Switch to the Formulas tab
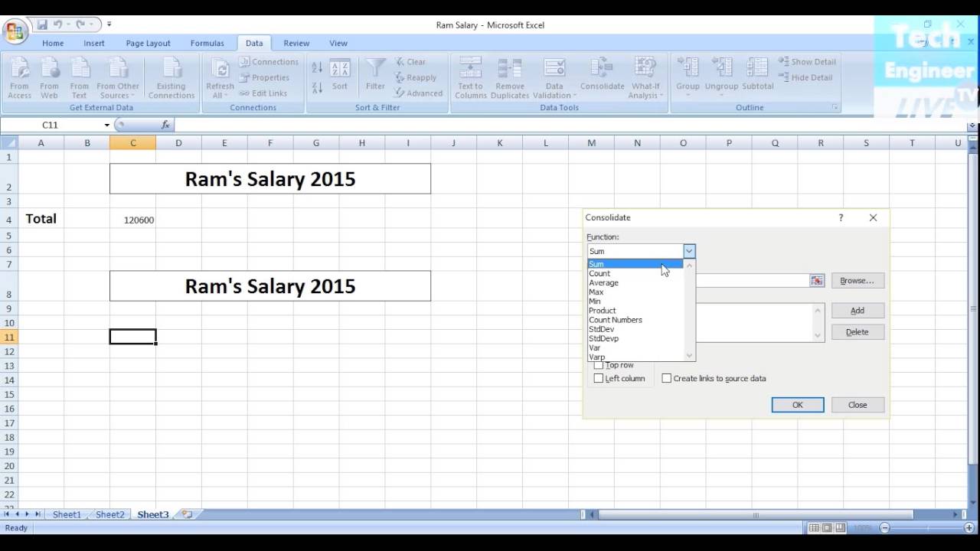The image size is (980, 551). click(x=207, y=44)
